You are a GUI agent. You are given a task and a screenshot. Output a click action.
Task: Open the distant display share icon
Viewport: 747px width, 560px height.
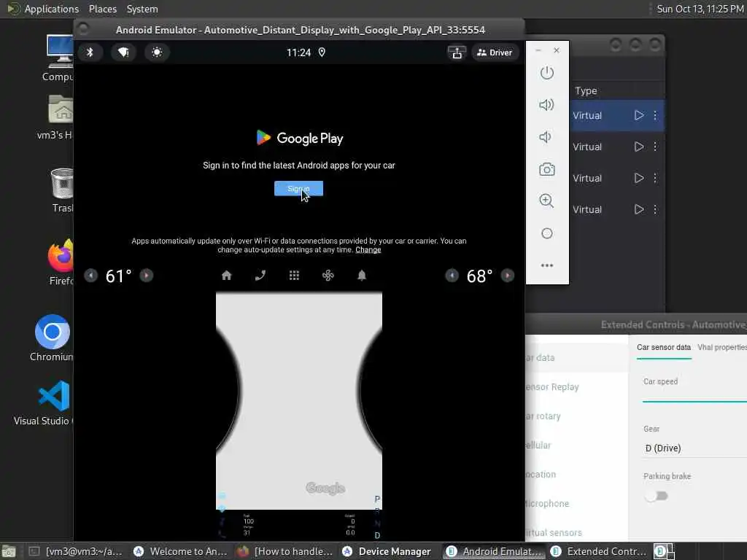tap(457, 52)
